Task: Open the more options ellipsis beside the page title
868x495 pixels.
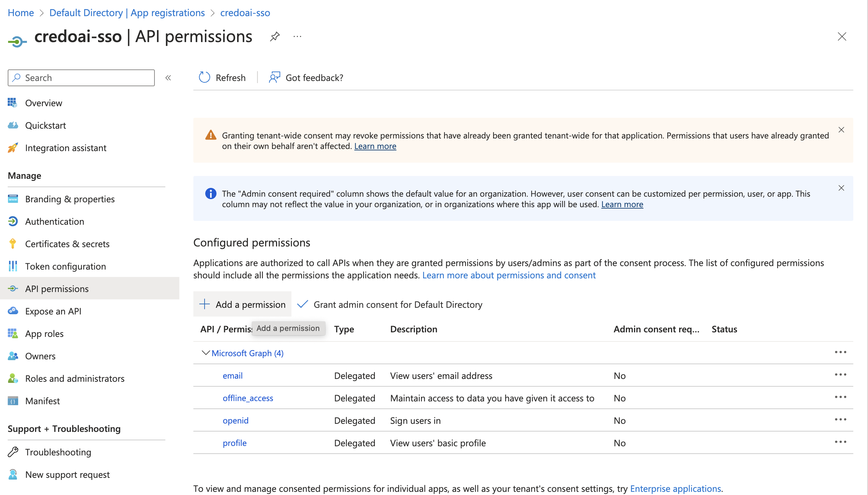Action: click(x=297, y=36)
